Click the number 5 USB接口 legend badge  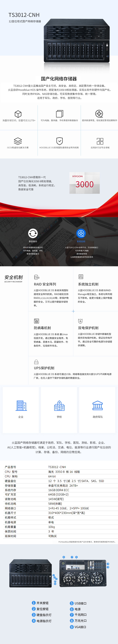point(72,603)
